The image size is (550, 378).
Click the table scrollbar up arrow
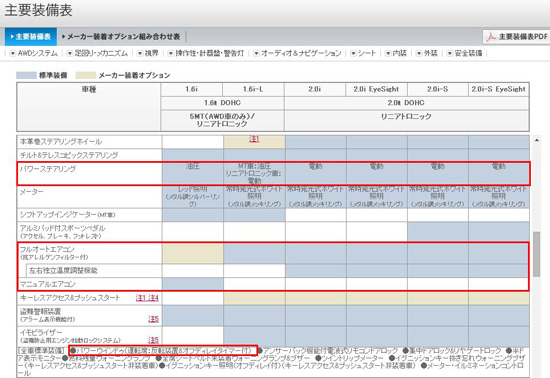pyautogui.click(x=537, y=140)
